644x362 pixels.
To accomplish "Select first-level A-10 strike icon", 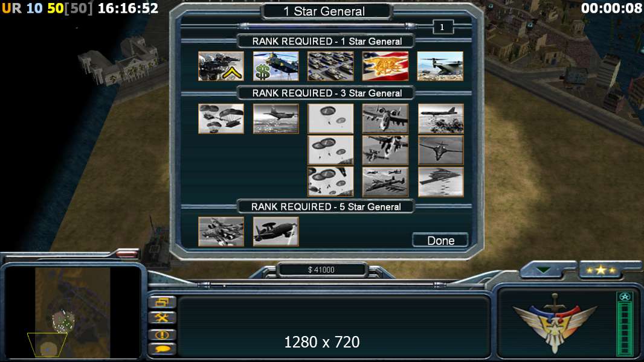I will [385, 118].
